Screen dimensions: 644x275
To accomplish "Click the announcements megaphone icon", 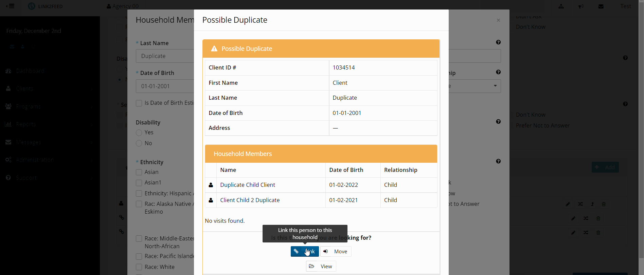I will [x=581, y=6].
